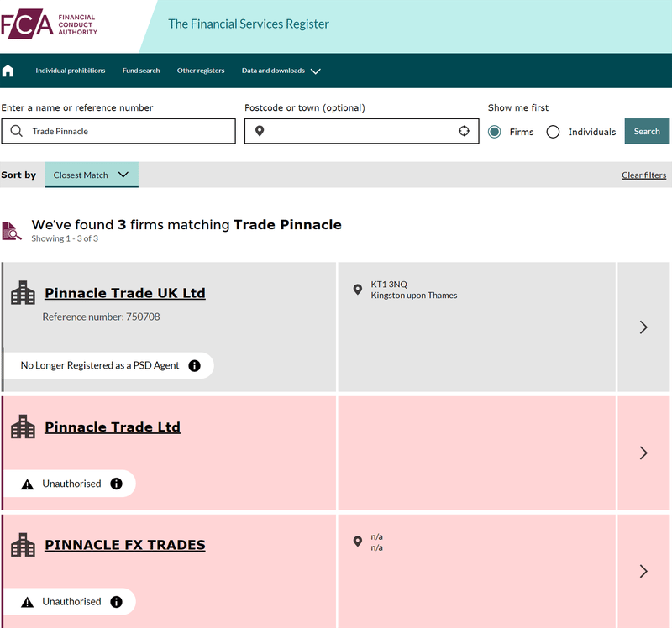Open Fund search menu item
672x628 pixels.
(x=141, y=71)
